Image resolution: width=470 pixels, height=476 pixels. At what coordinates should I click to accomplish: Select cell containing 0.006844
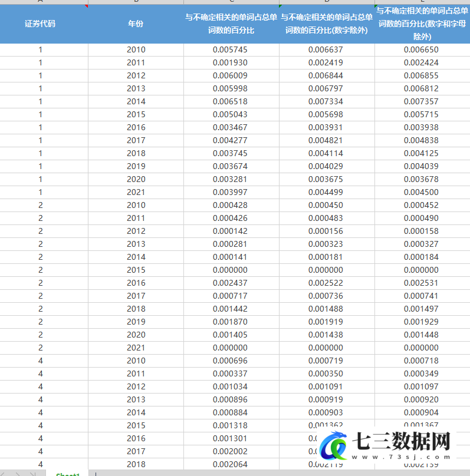pyautogui.click(x=327, y=75)
